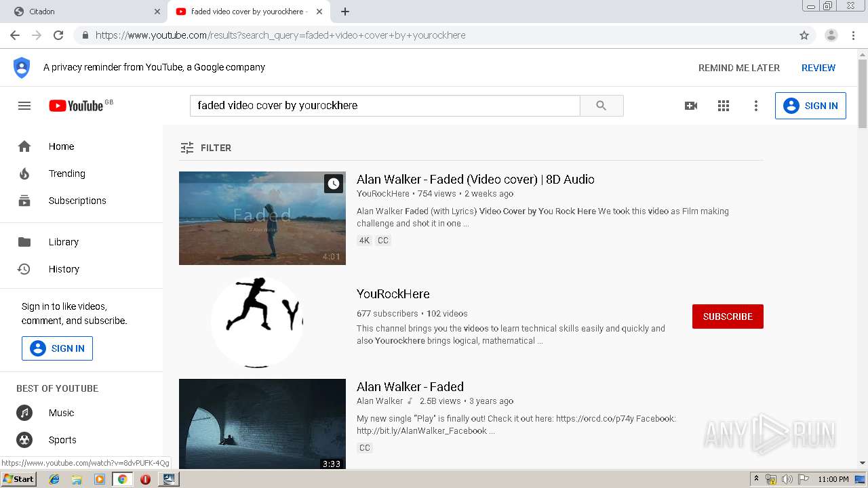
Task: Click REMIND ME LATER on privacy reminder
Action: pyautogui.click(x=739, y=68)
